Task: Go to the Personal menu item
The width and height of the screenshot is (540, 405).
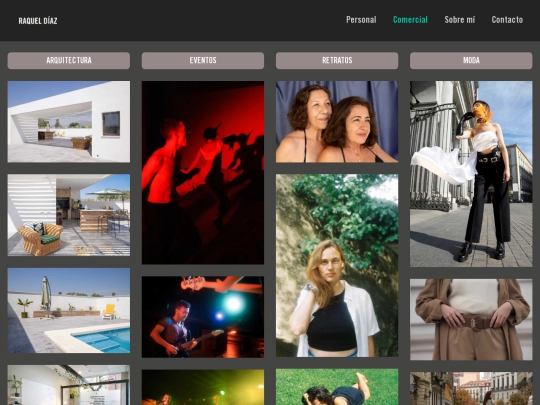Action: 361,20
